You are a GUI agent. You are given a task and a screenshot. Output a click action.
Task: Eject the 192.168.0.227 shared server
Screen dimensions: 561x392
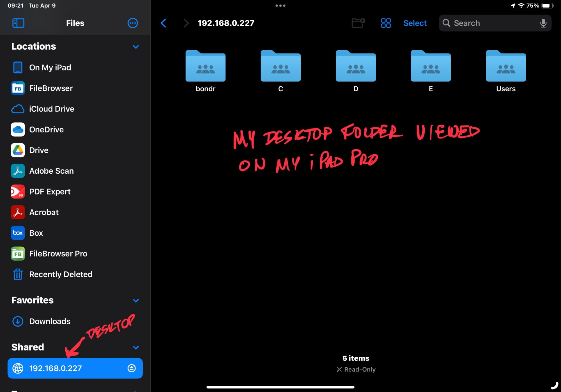coord(132,368)
